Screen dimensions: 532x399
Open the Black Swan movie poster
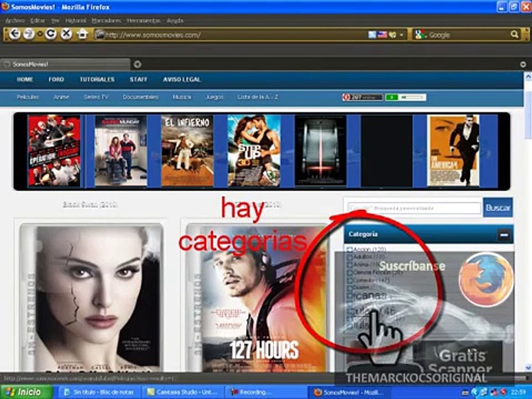[91, 298]
